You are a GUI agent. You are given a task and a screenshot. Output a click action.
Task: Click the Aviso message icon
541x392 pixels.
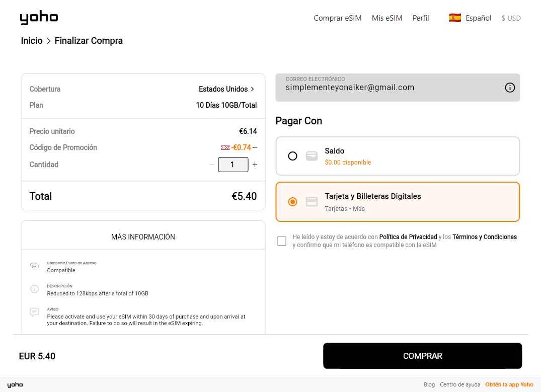(x=35, y=312)
